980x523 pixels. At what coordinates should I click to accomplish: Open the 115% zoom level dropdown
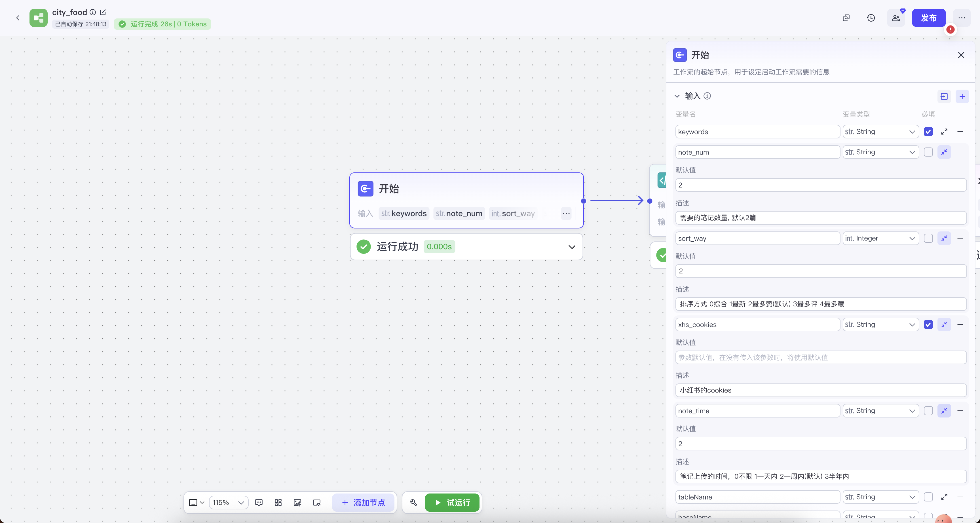pyautogui.click(x=228, y=503)
